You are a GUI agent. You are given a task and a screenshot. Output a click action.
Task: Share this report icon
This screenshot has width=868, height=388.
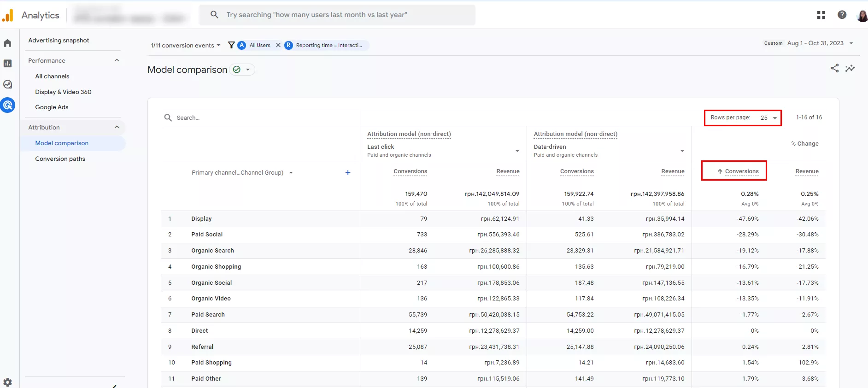(834, 68)
